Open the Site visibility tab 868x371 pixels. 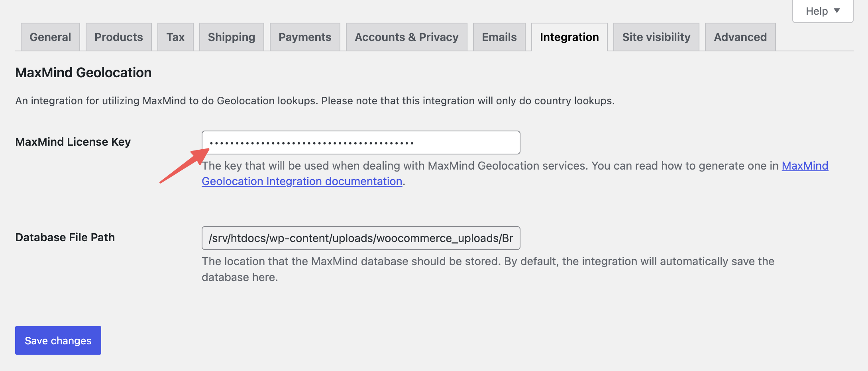coord(656,37)
